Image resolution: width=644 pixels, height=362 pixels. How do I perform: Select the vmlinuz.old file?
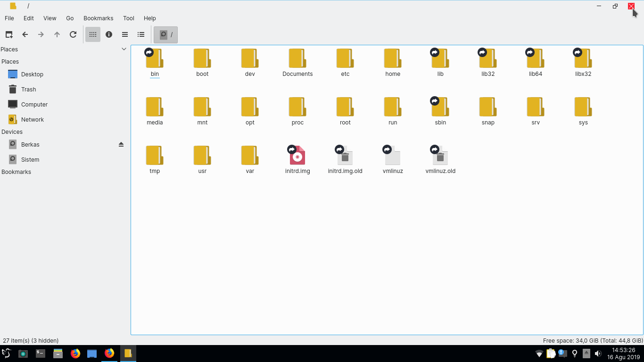440,160
